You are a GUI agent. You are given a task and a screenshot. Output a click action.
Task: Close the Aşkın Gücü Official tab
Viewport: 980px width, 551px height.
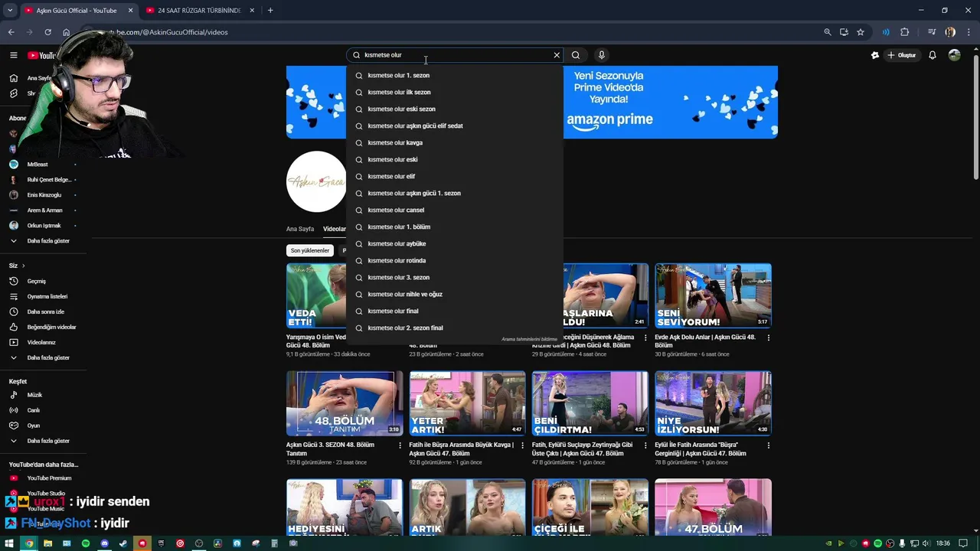click(x=130, y=11)
